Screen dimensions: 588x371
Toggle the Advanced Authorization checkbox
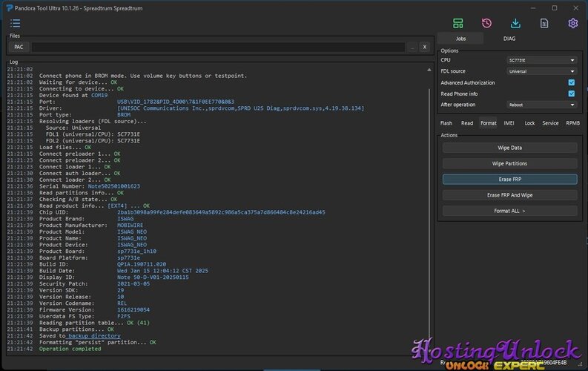[572, 82]
